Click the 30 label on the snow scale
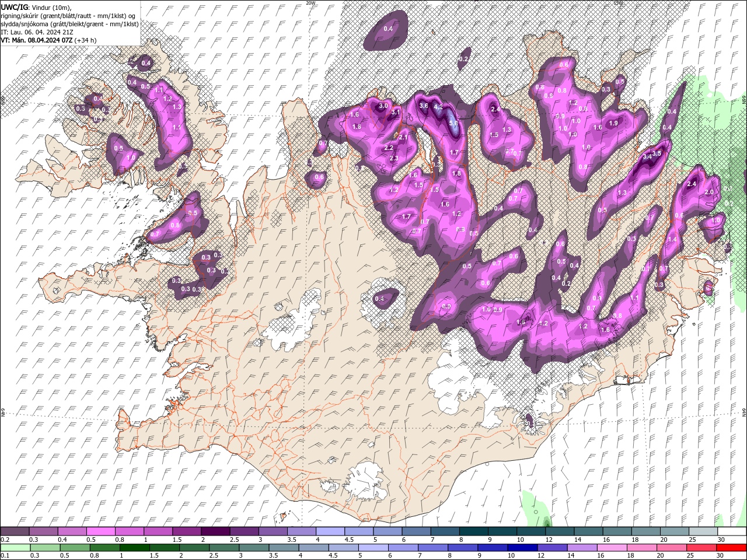This screenshot has height=560, width=747. coord(720,540)
